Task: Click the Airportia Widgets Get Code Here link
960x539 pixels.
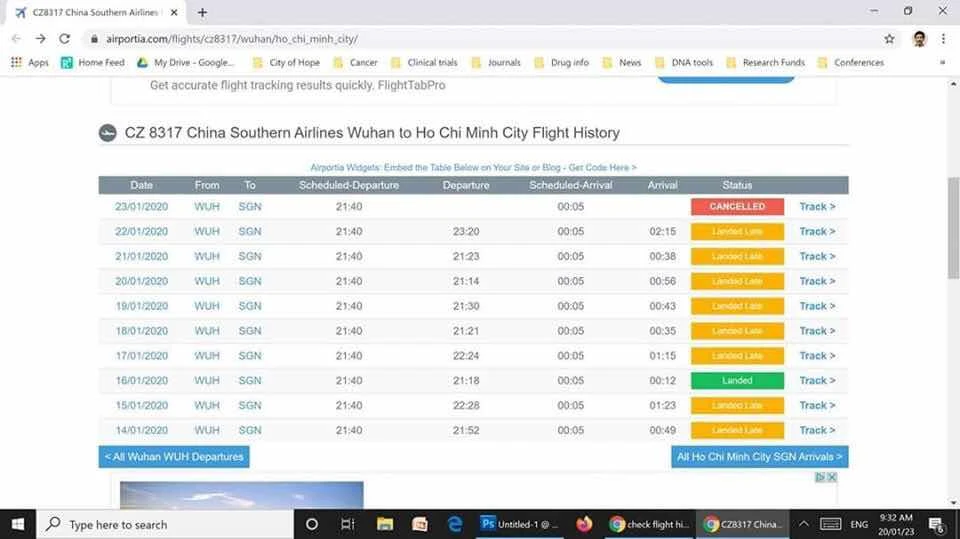Action: click(473, 167)
